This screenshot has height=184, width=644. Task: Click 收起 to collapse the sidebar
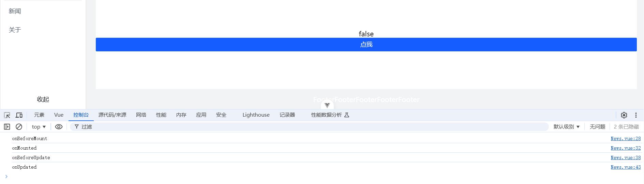[43, 99]
